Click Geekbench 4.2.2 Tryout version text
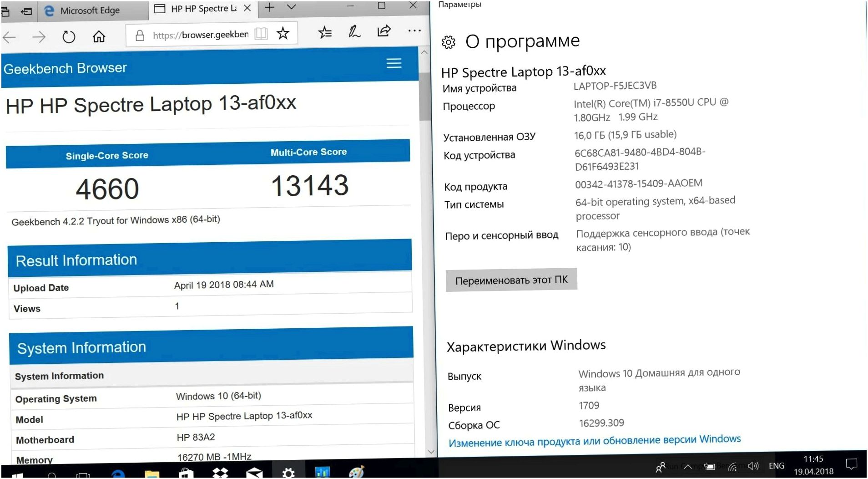 coord(116,220)
